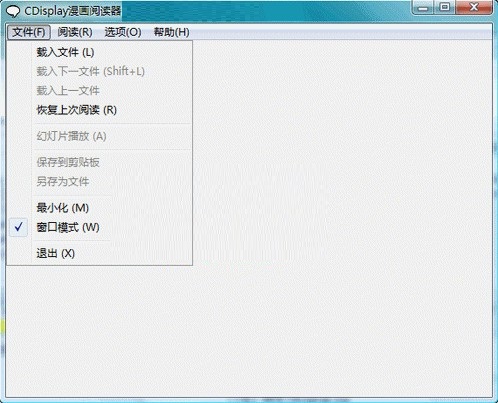Click 最小化 (M) menu item

click(x=100, y=208)
